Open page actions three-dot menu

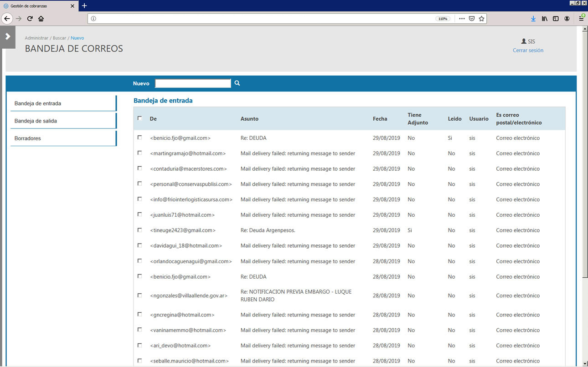(462, 19)
